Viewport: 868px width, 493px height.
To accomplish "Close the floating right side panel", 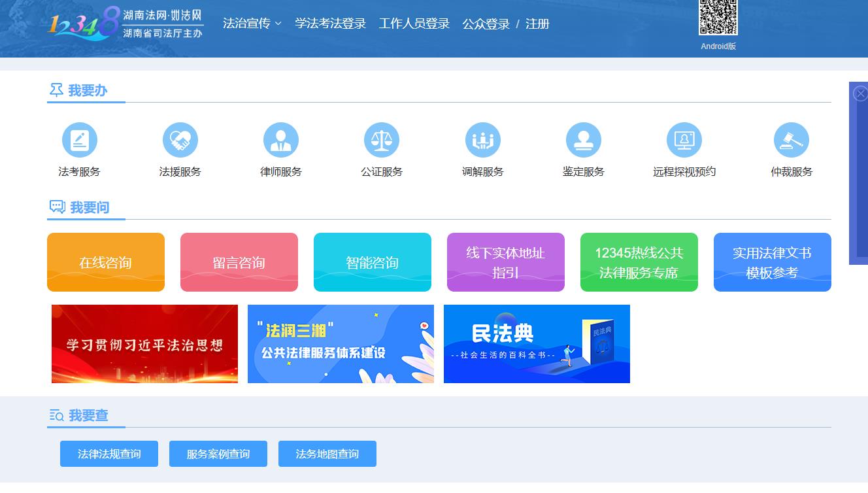I will click(861, 94).
